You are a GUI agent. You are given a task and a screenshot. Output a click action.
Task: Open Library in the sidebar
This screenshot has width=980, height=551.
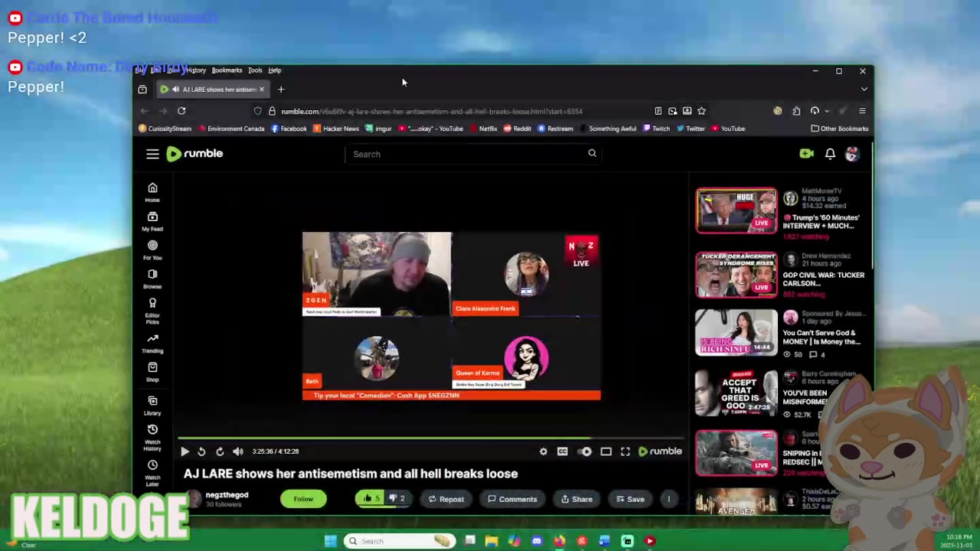[x=152, y=406]
